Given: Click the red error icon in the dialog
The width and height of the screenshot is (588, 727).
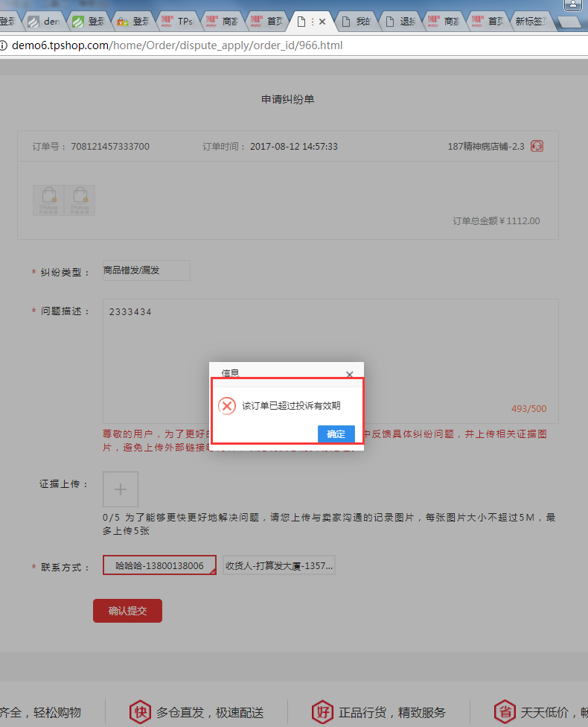Looking at the screenshot, I should [x=226, y=406].
